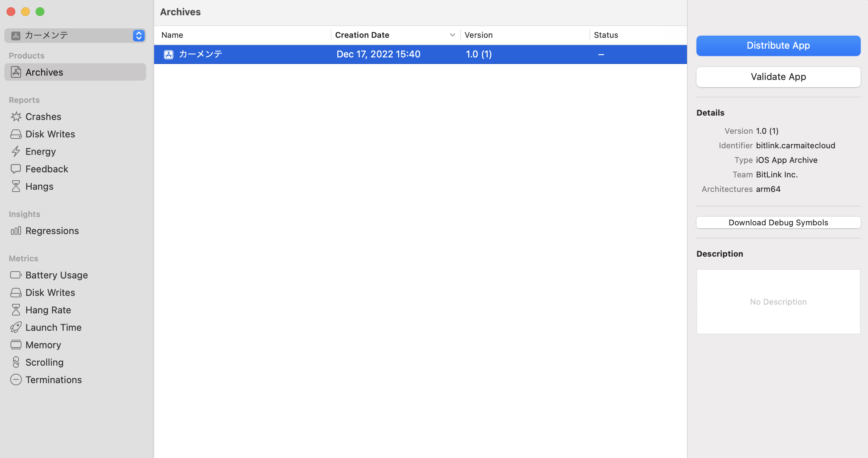Click the Battery Usage battery icon
Screen dimensions: 868x458
click(16, 275)
